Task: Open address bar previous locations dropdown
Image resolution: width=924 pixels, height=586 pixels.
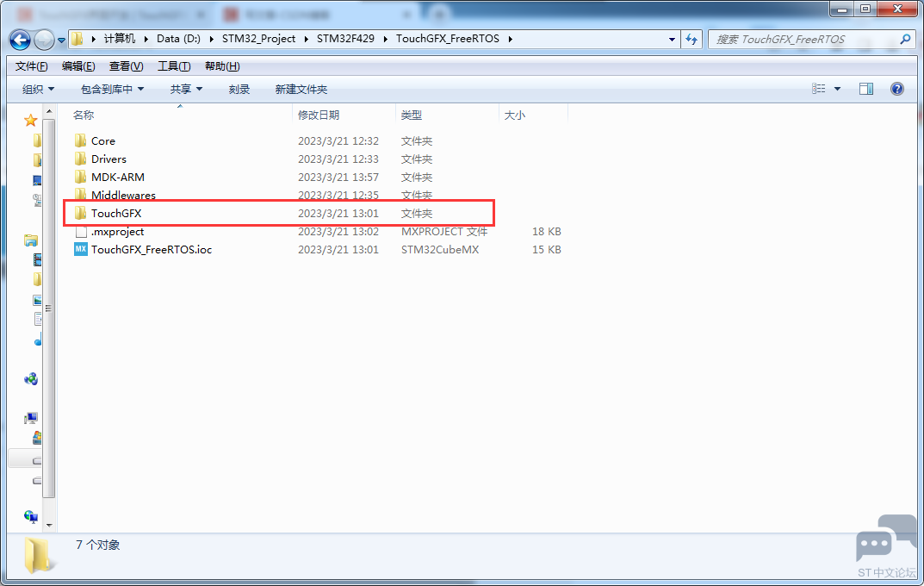Action: (672, 40)
